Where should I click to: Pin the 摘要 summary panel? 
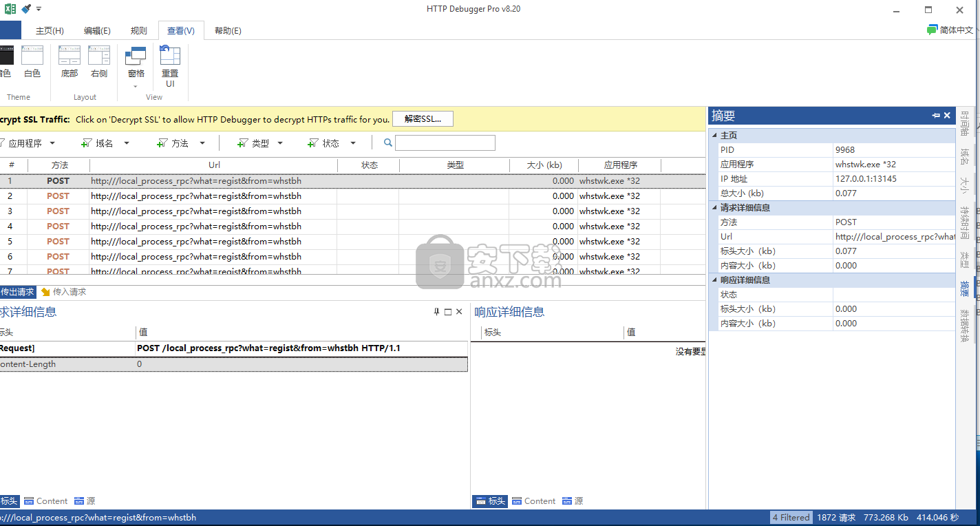pyautogui.click(x=936, y=116)
